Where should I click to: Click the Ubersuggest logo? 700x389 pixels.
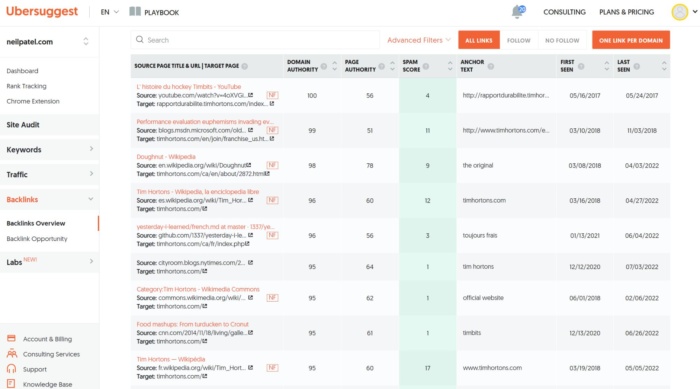click(42, 12)
